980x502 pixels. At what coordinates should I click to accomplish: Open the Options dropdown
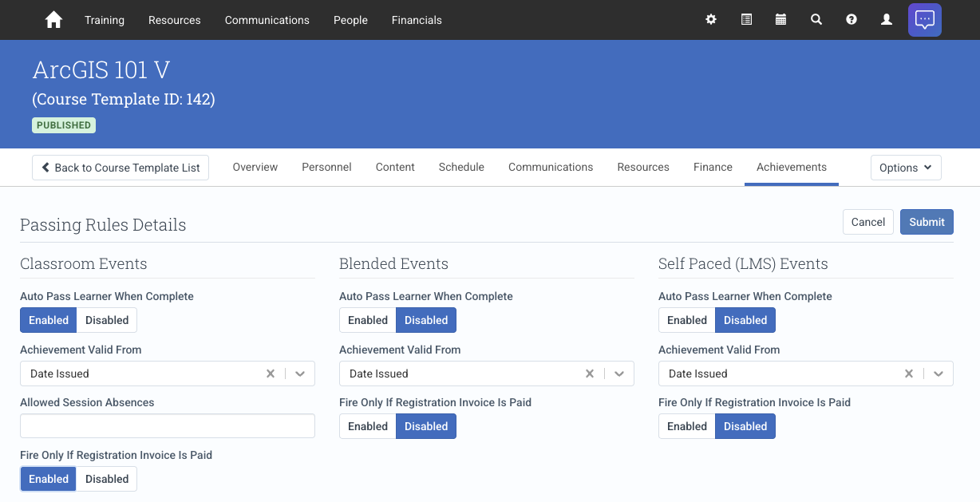tap(906, 168)
